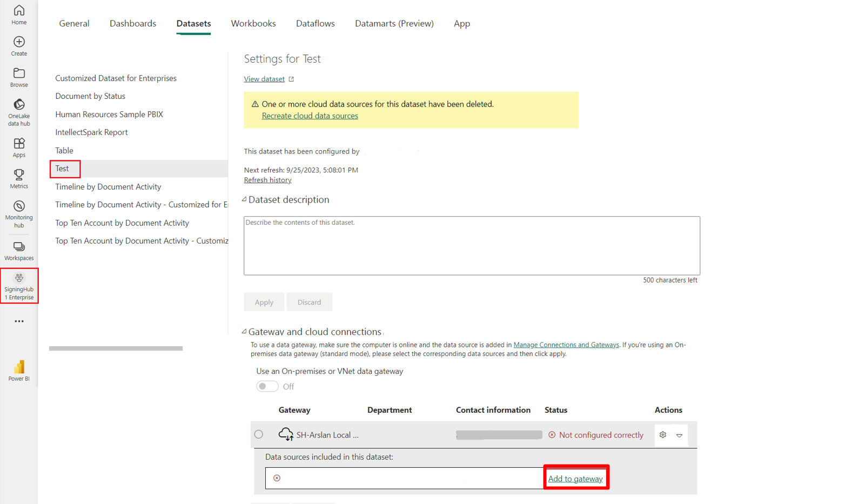
Task: Click the Add to gateway link
Action: 575,479
